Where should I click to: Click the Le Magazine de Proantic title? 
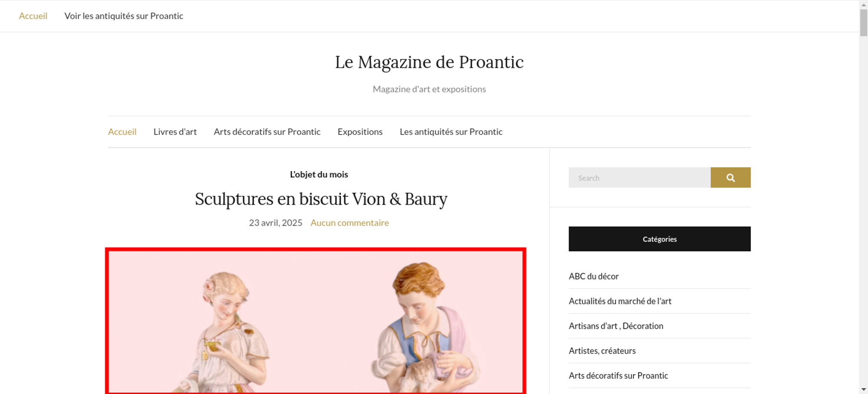tap(429, 62)
